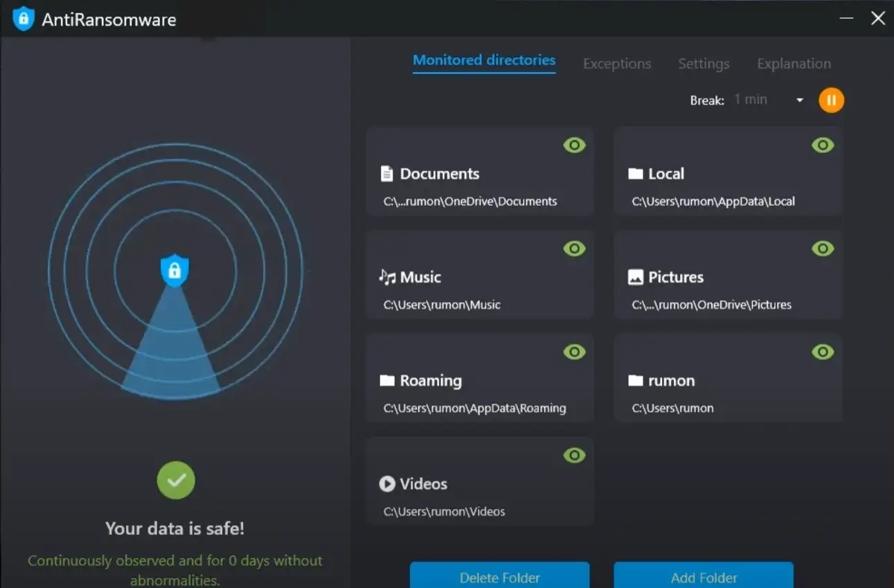
Task: Open the Settings tab
Action: click(x=704, y=64)
